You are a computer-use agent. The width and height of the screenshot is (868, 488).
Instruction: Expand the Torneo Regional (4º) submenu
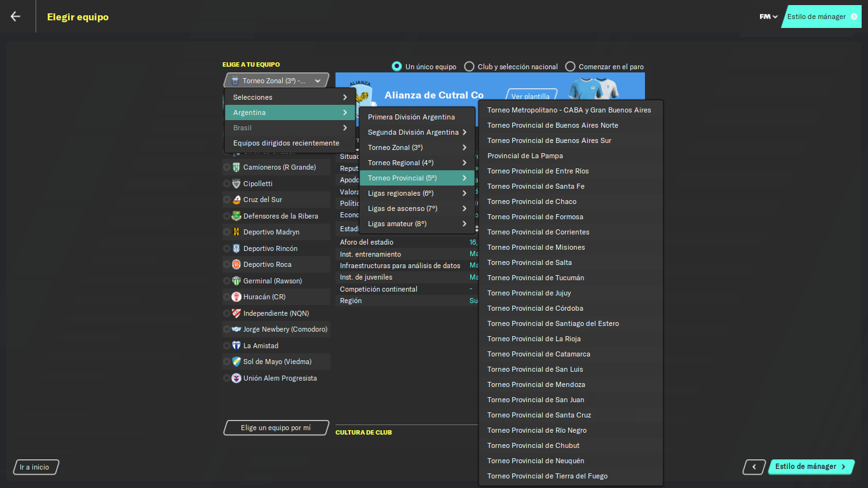[x=417, y=163]
